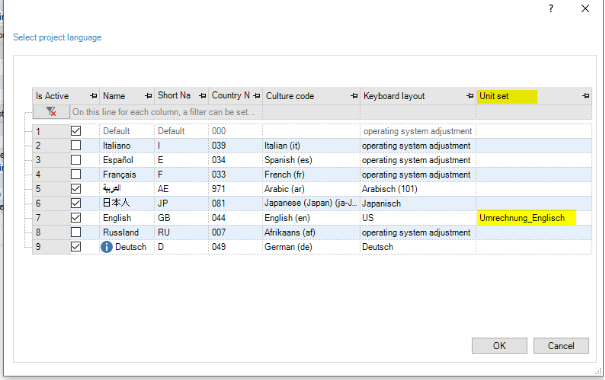Screen dimensions: 605x380
Task: Click the info icon beside Deutsch
Action: tap(107, 247)
